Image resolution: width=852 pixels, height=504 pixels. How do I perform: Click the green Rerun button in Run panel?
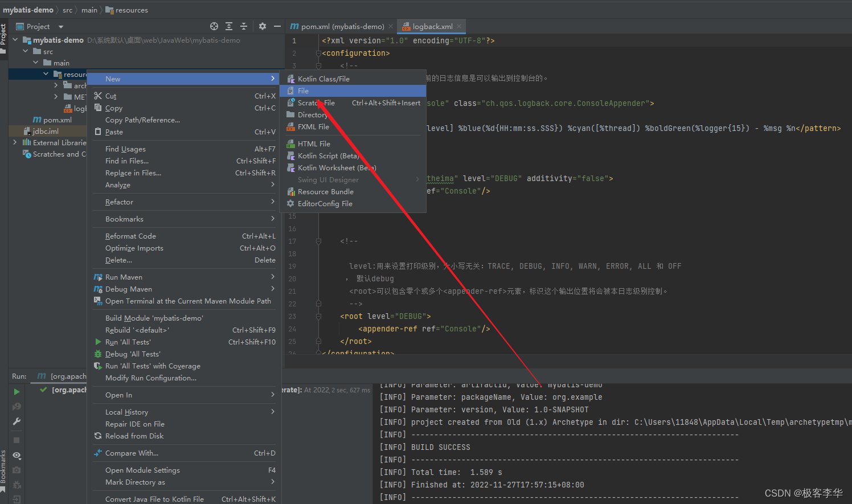[x=17, y=392]
